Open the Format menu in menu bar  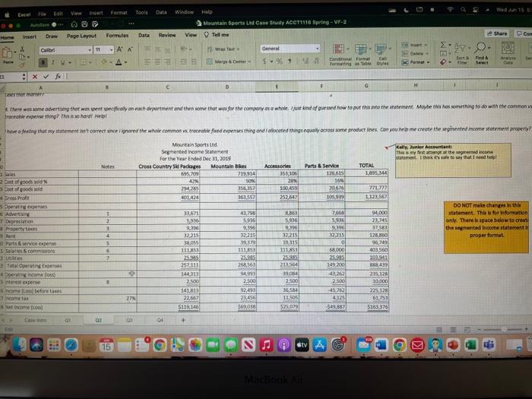point(119,13)
